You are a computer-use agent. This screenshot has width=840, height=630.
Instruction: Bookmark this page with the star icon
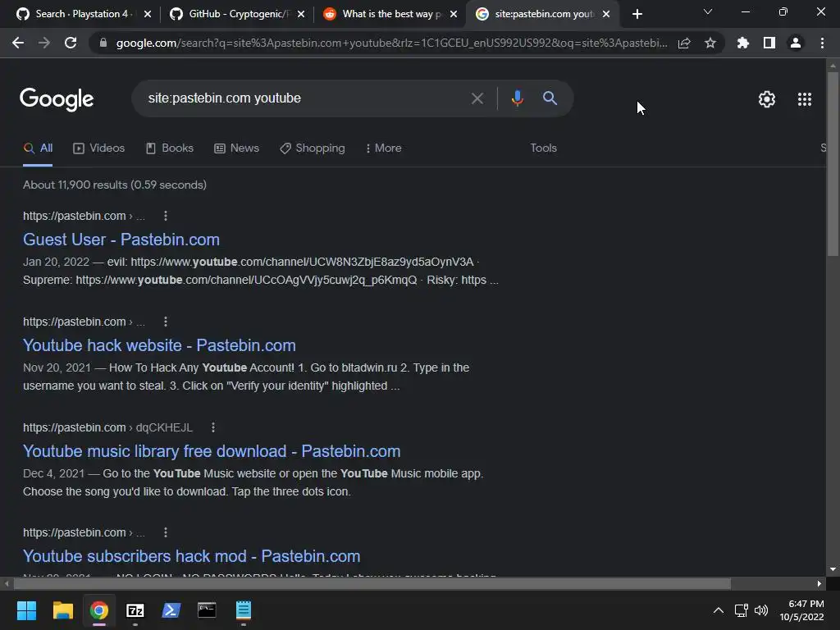[710, 43]
